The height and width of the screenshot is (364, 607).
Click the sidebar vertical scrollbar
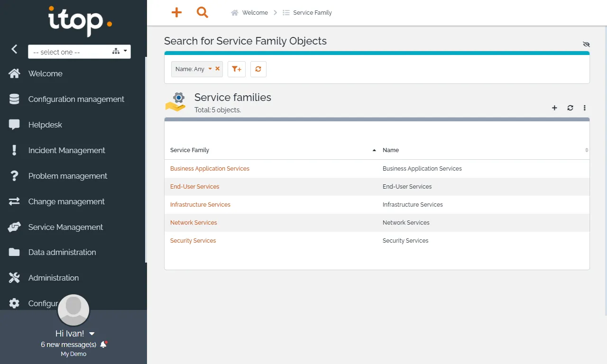(x=146, y=159)
